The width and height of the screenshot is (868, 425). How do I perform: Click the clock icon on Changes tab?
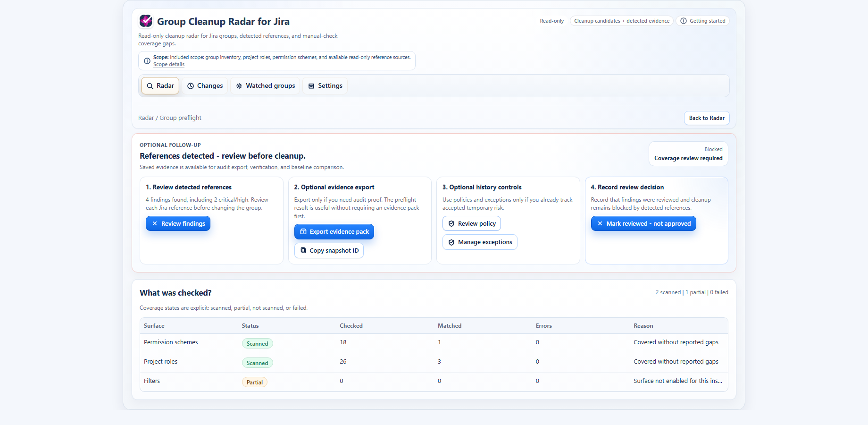coord(191,86)
